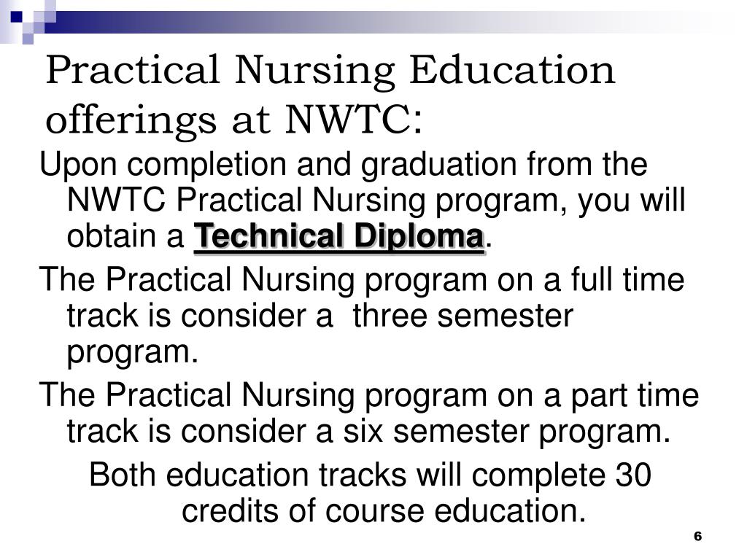Screen dimensions: 747x560
Task: Click slide number 6 in corner
Action: coord(697,536)
